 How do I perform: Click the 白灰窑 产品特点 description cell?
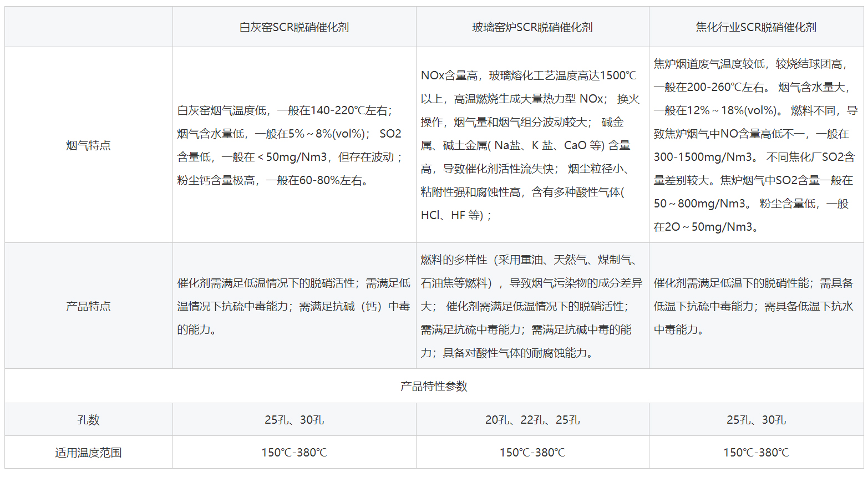(x=294, y=306)
